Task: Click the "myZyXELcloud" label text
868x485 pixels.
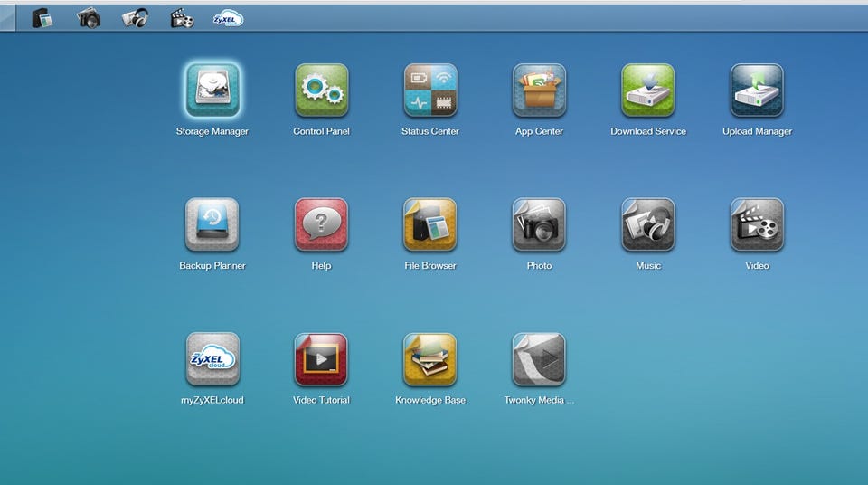Action: [x=212, y=400]
